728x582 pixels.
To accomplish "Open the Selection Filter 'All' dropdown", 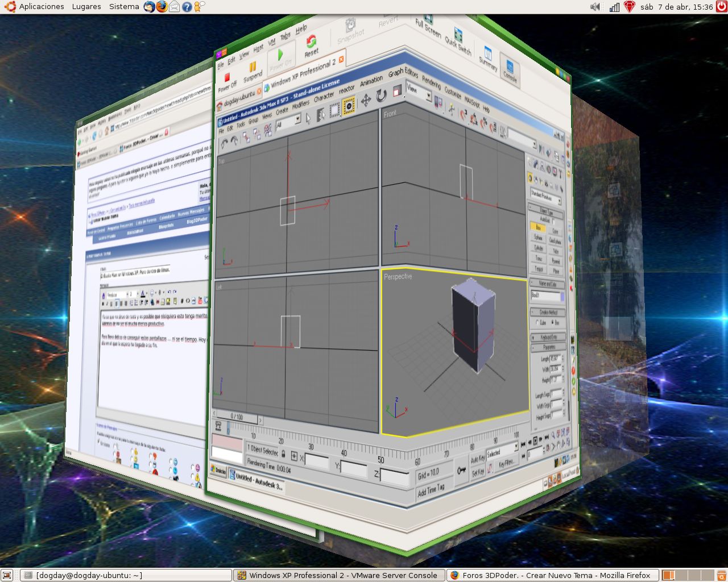I will point(288,123).
